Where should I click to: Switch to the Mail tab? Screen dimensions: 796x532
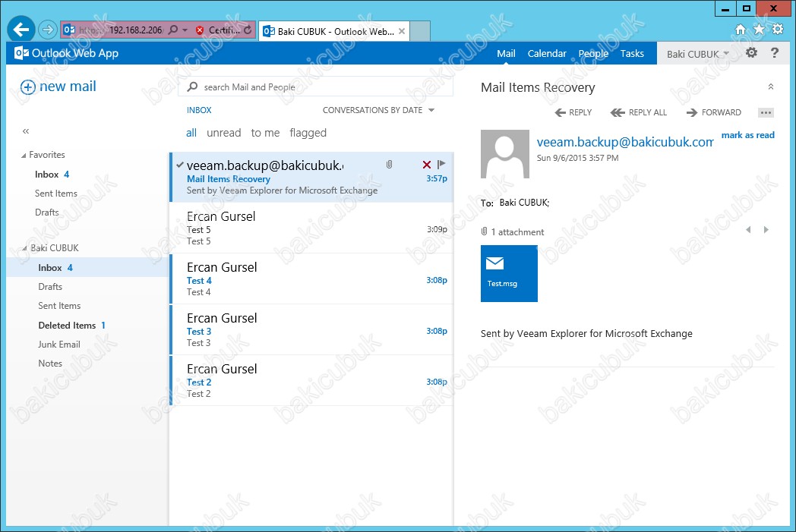(x=506, y=53)
